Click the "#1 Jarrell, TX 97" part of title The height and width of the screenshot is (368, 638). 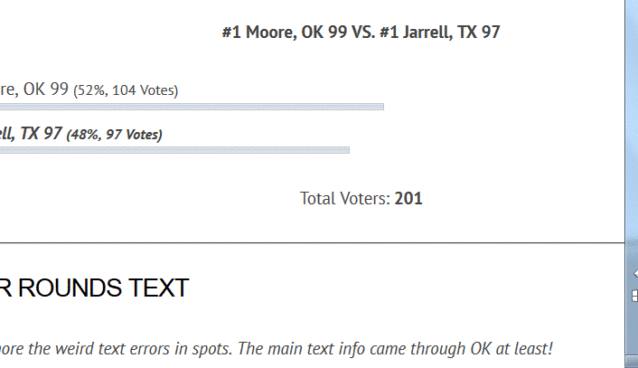[439, 32]
